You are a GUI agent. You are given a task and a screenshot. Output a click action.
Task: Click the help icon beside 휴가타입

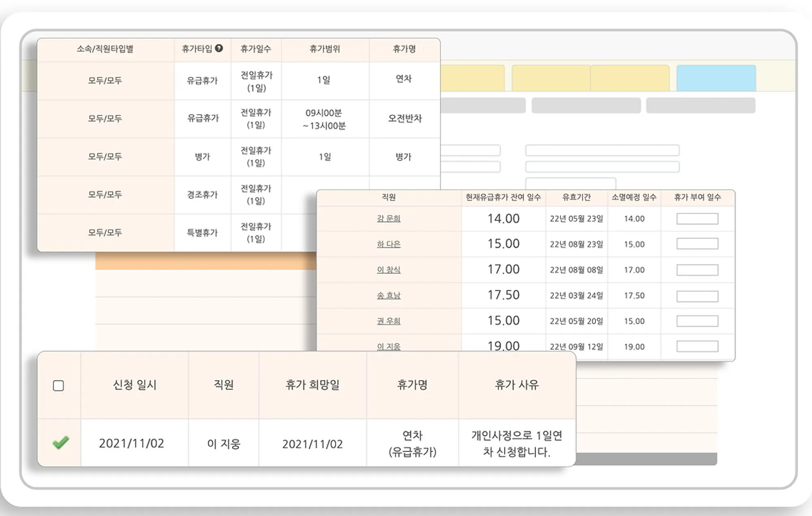219,48
